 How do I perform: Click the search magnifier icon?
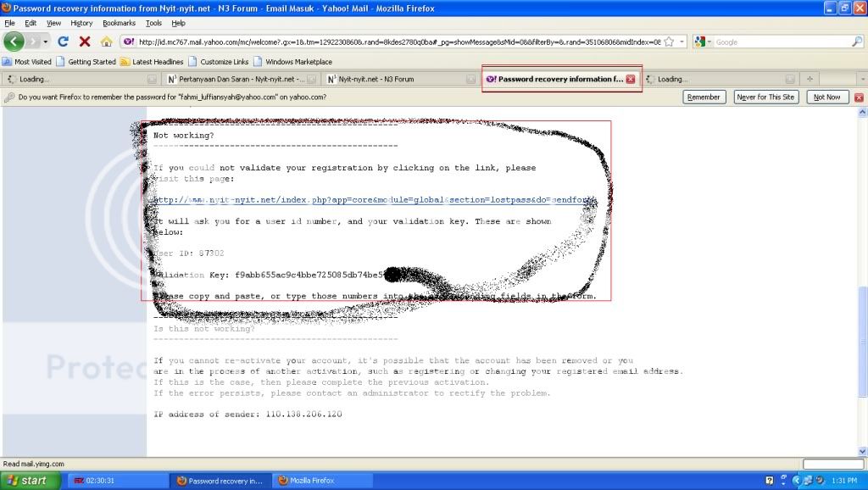click(x=856, y=42)
